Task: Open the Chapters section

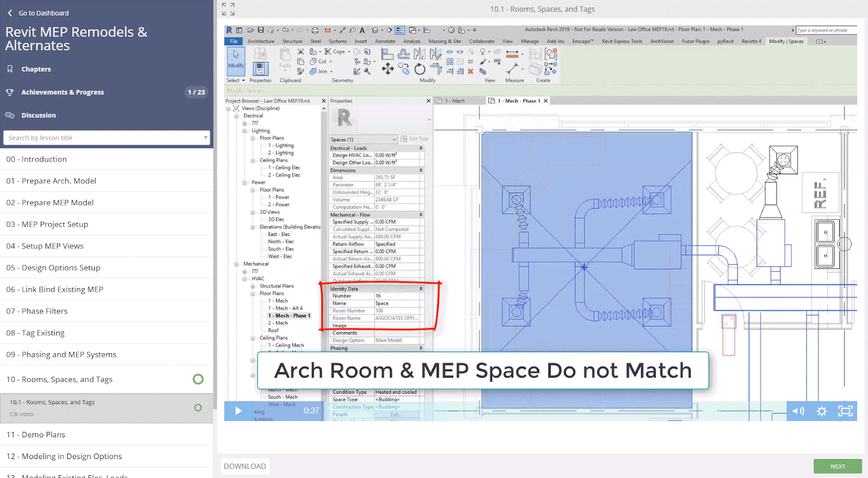Action: click(x=36, y=69)
